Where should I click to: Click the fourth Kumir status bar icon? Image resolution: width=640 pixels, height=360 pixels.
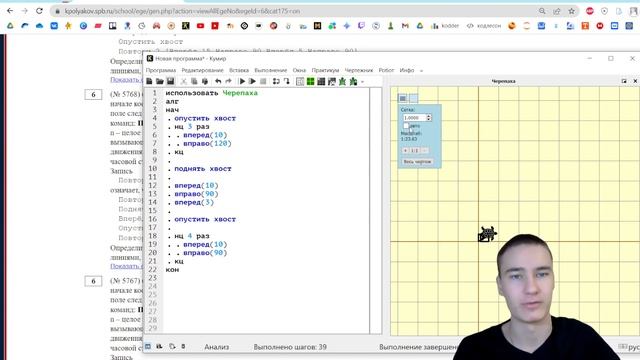click(183, 347)
